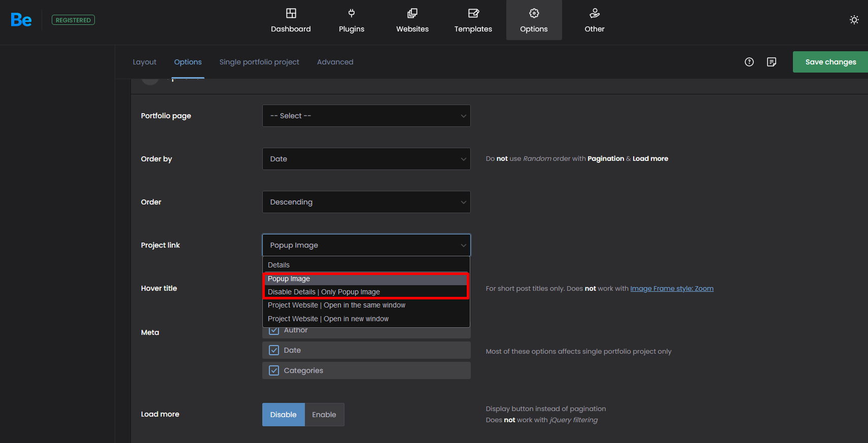The width and height of the screenshot is (868, 443).
Task: Set Load more to Enable
Action: (x=324, y=415)
